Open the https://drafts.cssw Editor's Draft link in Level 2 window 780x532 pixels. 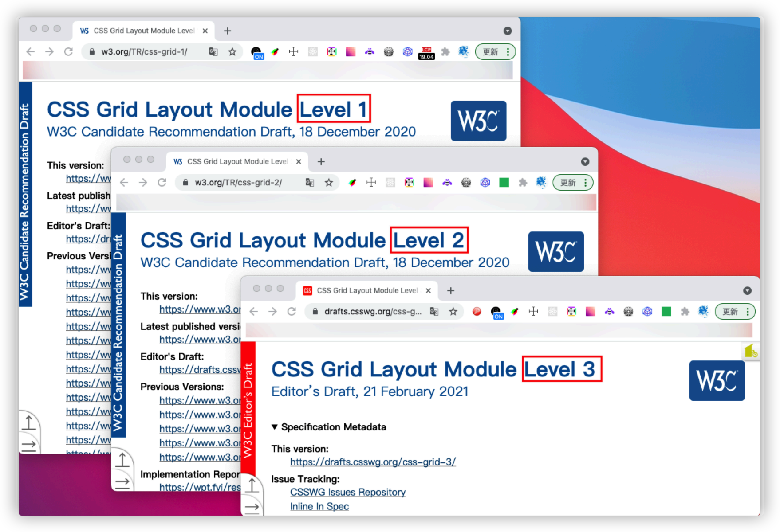[x=200, y=370]
